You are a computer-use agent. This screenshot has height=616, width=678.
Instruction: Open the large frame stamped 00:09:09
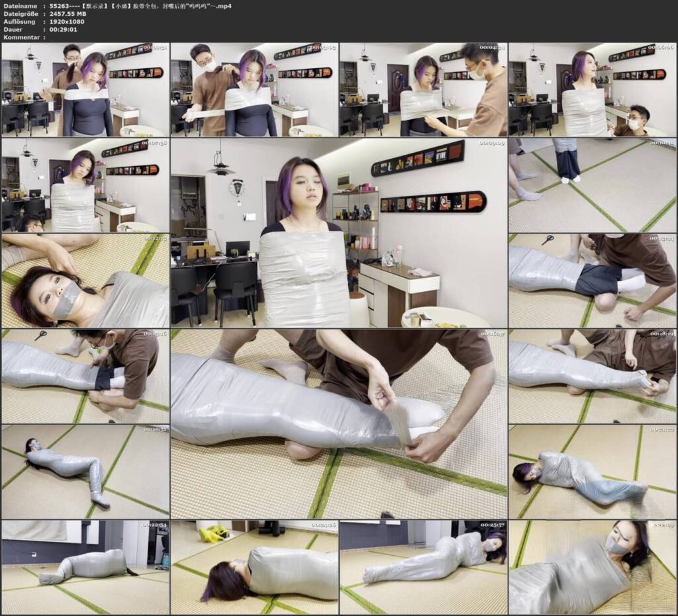coord(339,233)
